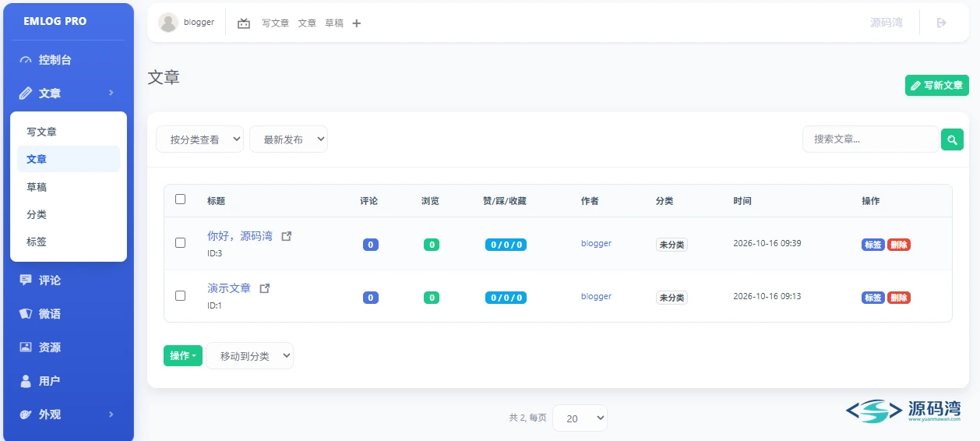Click timestamp 2026-10-16 09:39
980x441 pixels.
[767, 243]
